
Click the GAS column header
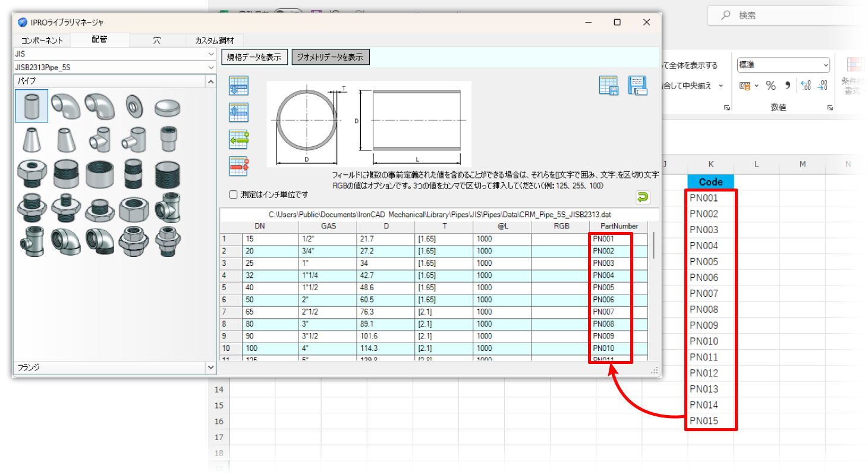[x=328, y=226]
